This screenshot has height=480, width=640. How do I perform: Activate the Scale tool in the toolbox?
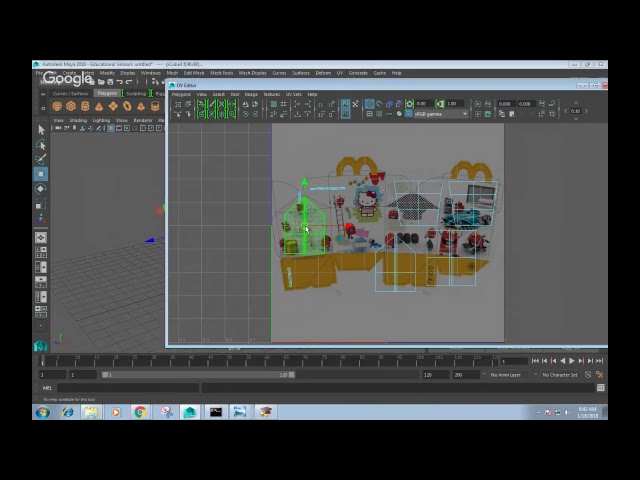click(41, 203)
